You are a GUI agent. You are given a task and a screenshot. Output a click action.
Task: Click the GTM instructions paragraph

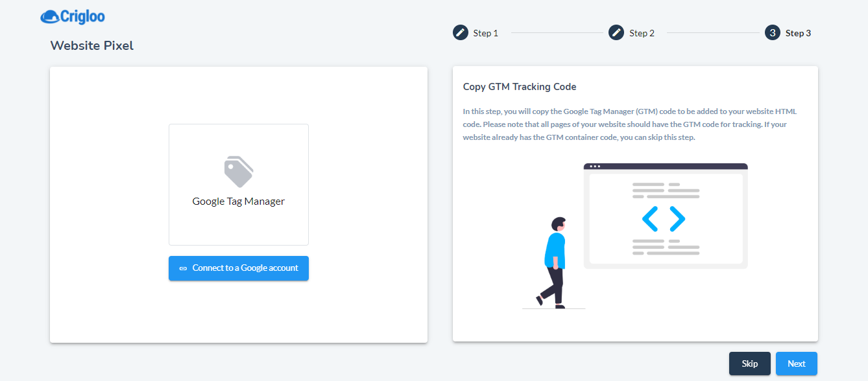(629, 124)
